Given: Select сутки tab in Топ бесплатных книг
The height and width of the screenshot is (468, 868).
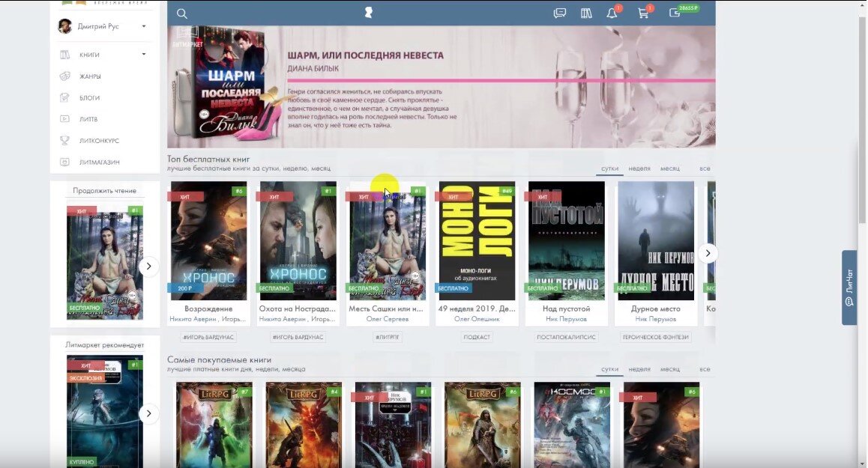Looking at the screenshot, I should click(x=609, y=168).
